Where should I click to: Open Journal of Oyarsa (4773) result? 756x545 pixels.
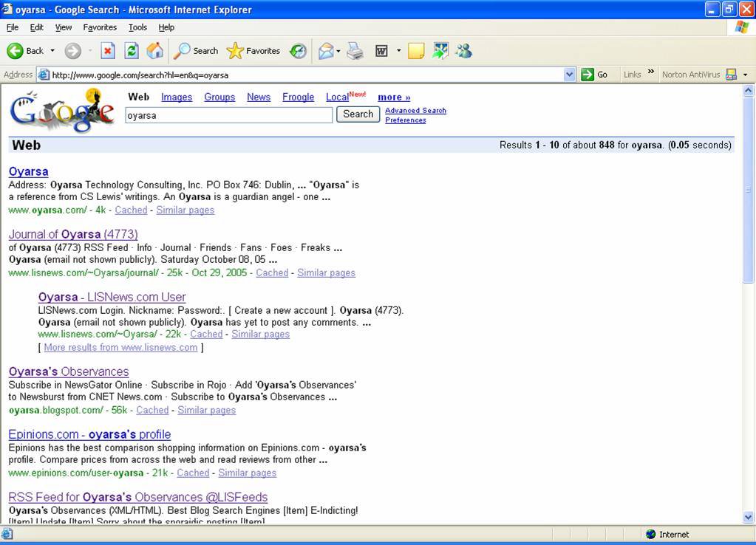point(73,234)
